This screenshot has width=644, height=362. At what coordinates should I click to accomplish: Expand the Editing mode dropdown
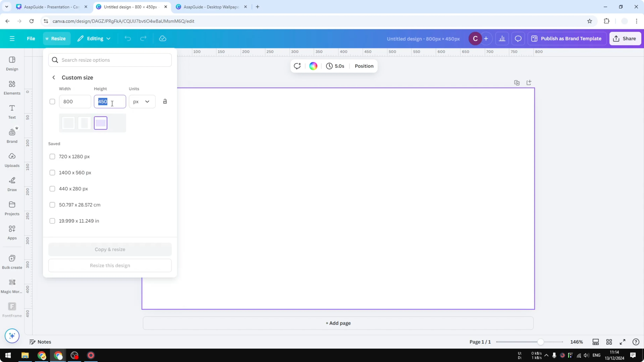pyautogui.click(x=94, y=38)
